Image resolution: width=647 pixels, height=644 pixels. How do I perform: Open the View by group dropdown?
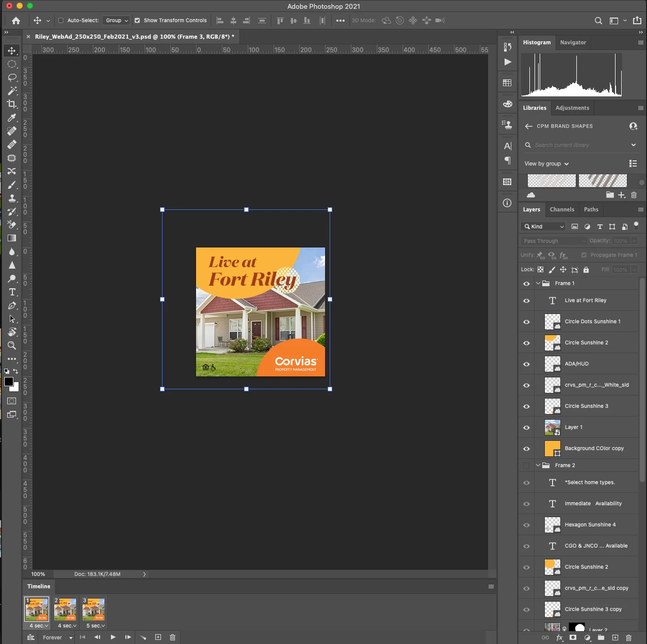(546, 163)
